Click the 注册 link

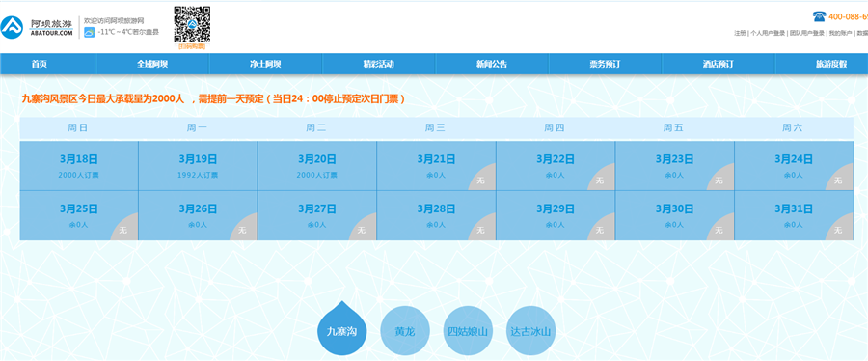(x=740, y=33)
